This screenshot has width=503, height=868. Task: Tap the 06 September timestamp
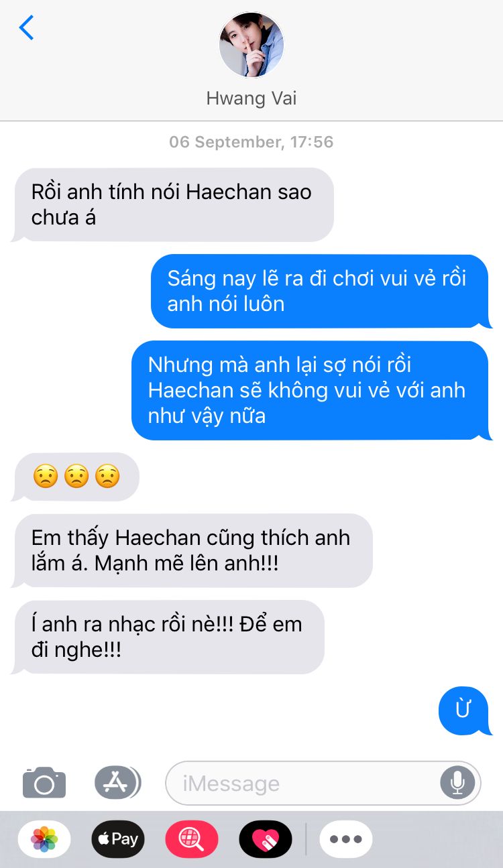point(251,142)
